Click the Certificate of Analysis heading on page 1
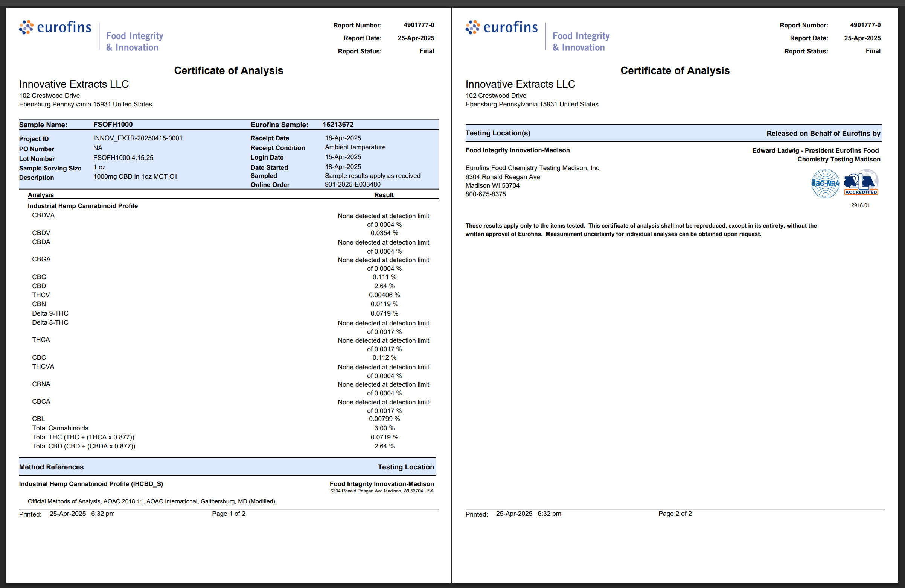The height and width of the screenshot is (588, 905). (x=228, y=71)
